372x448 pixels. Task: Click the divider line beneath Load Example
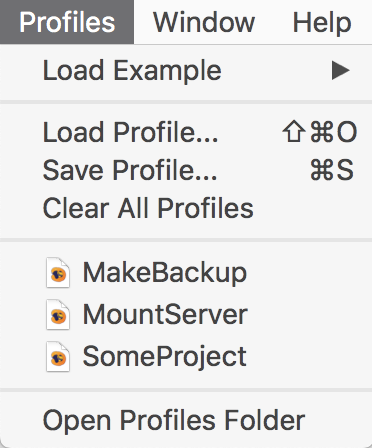(x=186, y=102)
